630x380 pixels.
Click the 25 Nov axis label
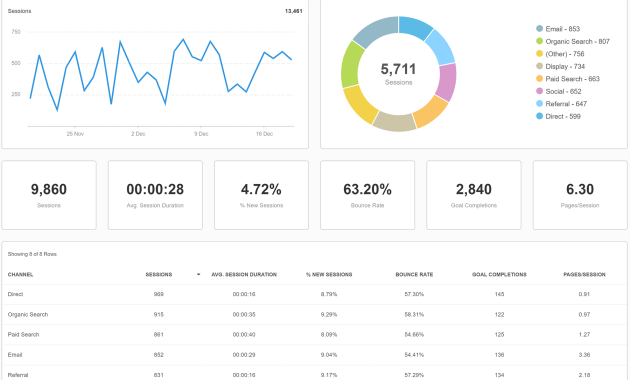coord(75,134)
